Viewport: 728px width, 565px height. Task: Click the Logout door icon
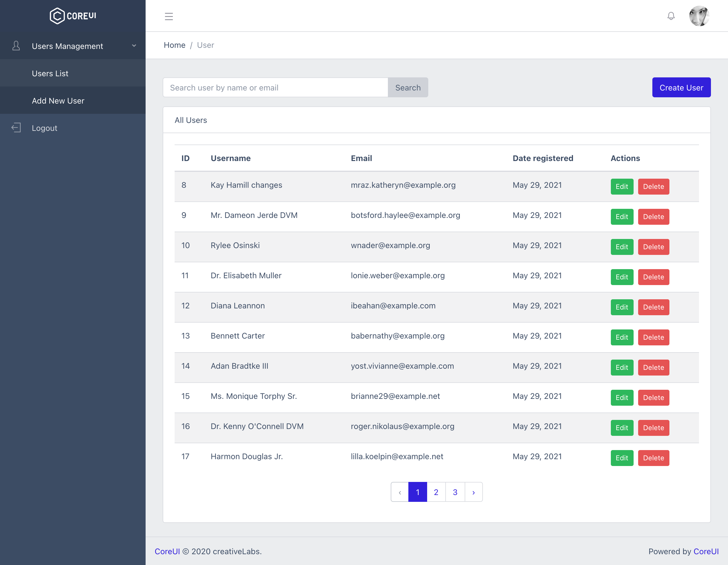(x=16, y=128)
